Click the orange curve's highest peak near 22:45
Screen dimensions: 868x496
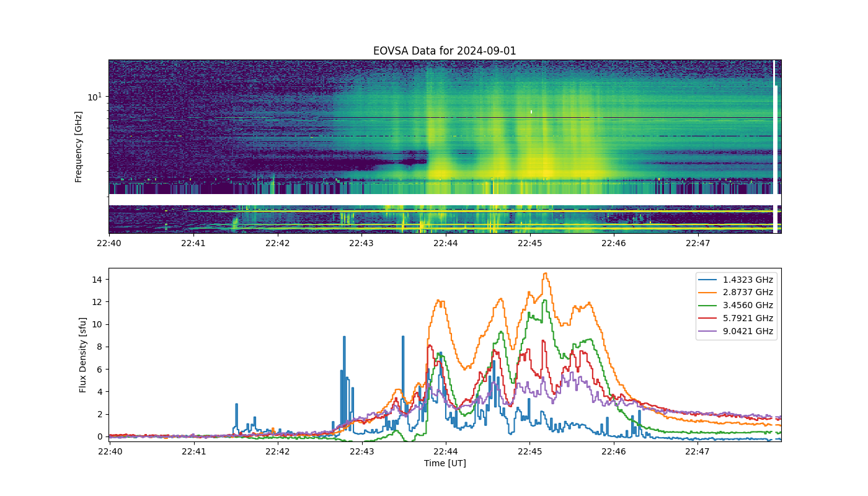545,273
